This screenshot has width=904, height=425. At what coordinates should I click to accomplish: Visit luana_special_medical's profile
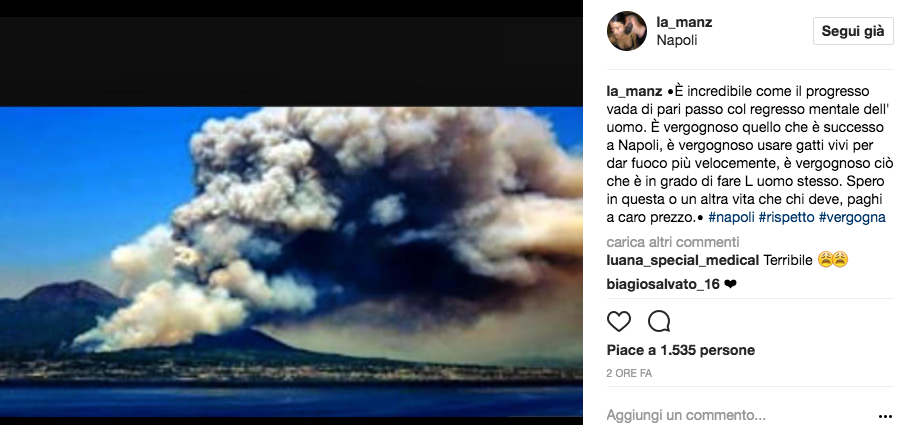[683, 261]
